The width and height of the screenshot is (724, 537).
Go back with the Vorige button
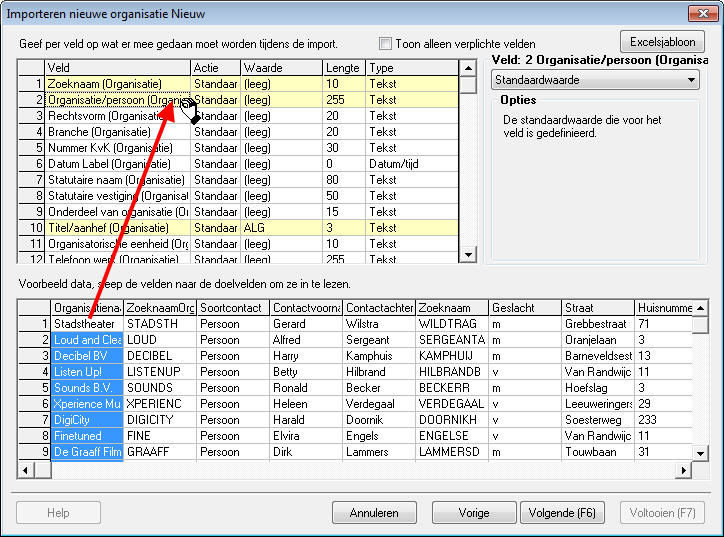pyautogui.click(x=474, y=513)
